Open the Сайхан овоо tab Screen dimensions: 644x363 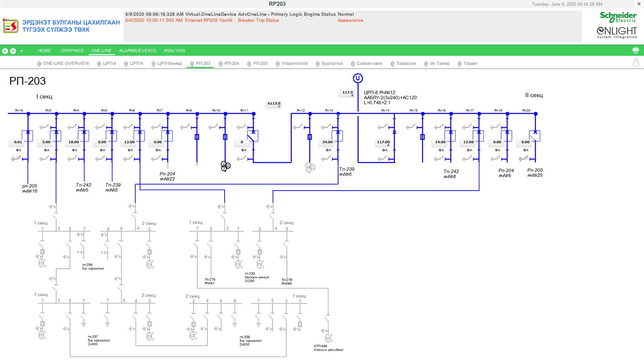point(367,64)
